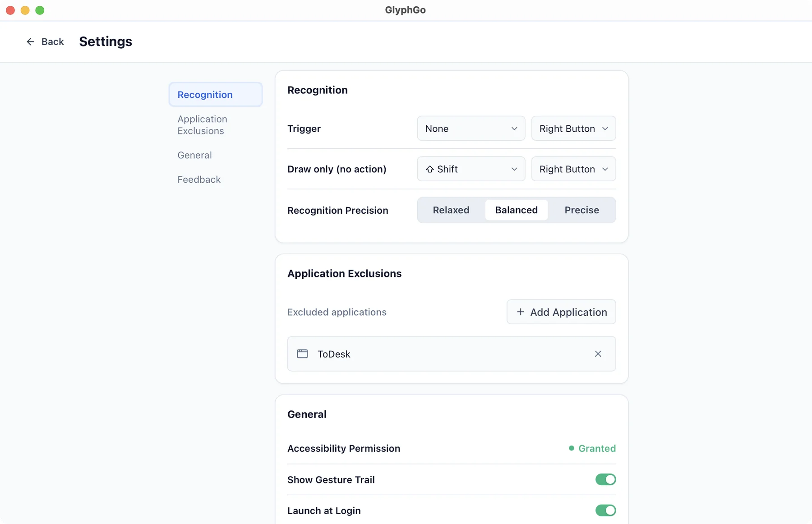Image resolution: width=812 pixels, height=524 pixels.
Task: Toggle Show Gesture Trail switch
Action: point(605,479)
